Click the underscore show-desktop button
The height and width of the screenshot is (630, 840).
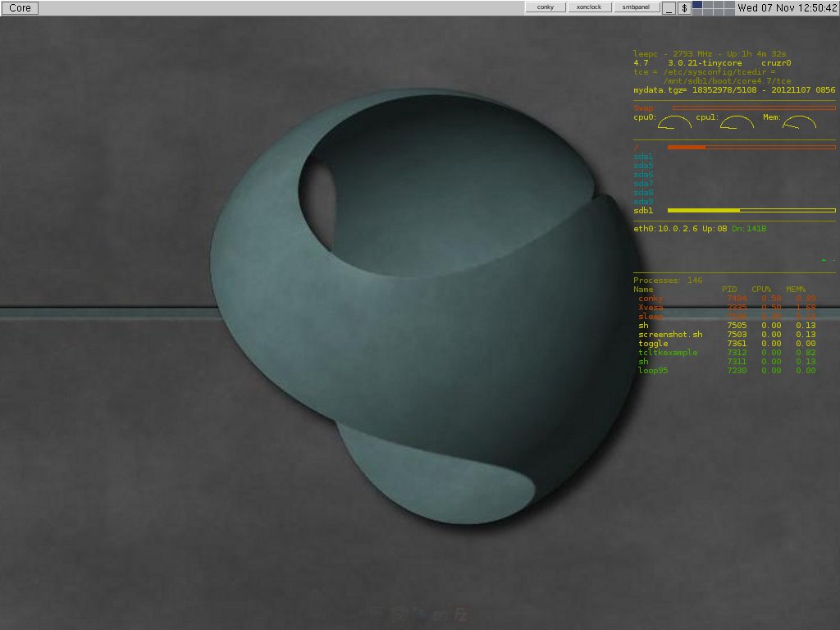(669, 8)
